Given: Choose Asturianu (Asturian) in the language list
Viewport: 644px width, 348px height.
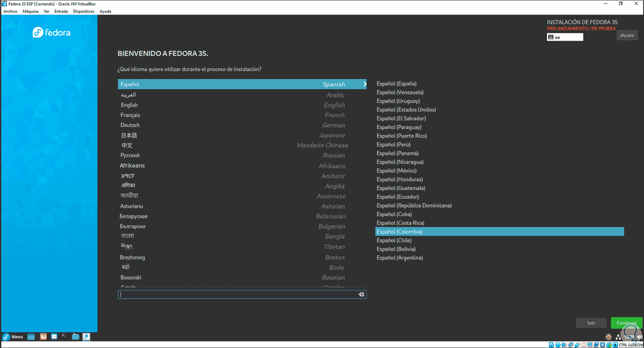Looking at the screenshot, I should 242,206.
